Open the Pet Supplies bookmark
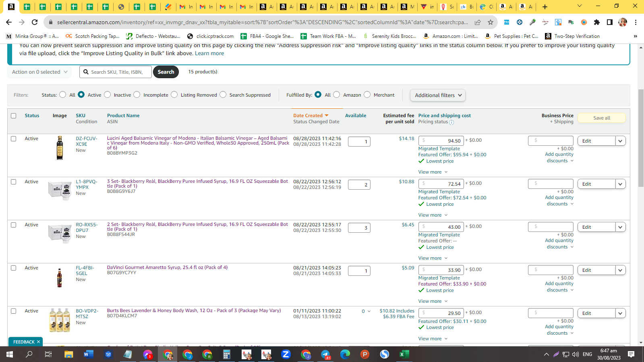Viewport: 644px width, 362px height. (511, 36)
